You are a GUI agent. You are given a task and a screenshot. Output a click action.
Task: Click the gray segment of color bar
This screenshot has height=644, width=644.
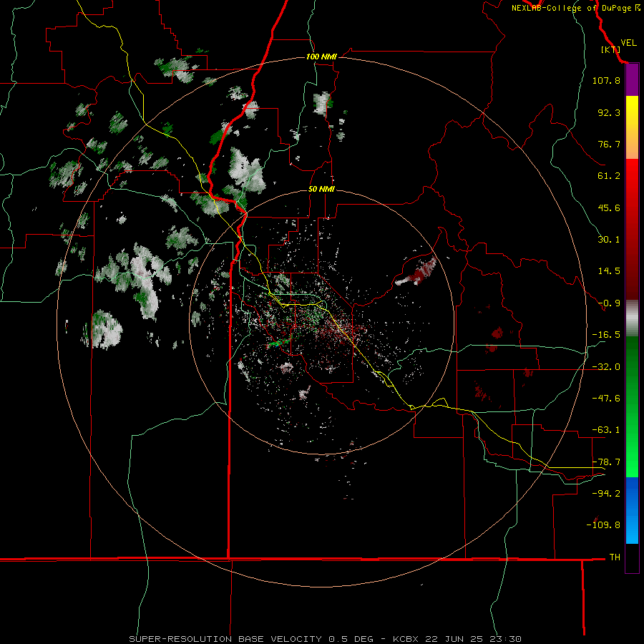632,318
